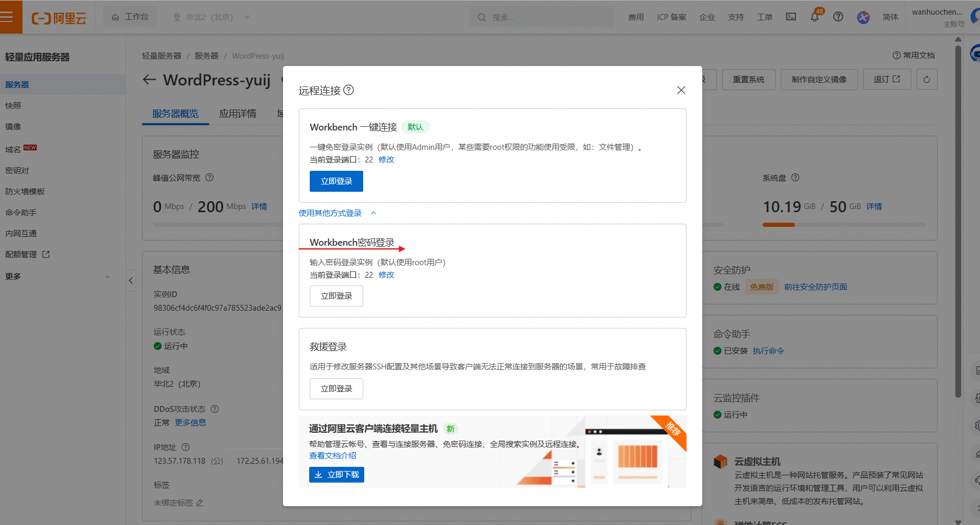Open the 工作台 home workbench
Image resolution: width=980 pixels, height=525 pixels.
click(130, 17)
